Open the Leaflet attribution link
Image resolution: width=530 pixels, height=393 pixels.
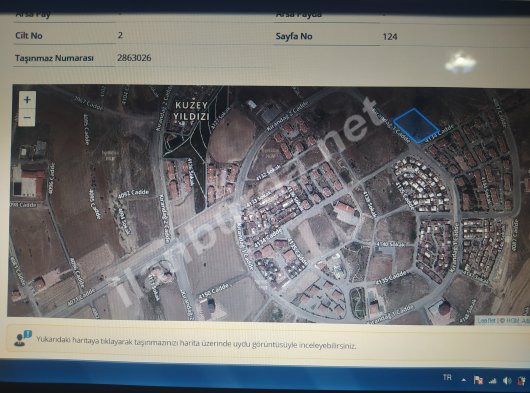click(486, 319)
